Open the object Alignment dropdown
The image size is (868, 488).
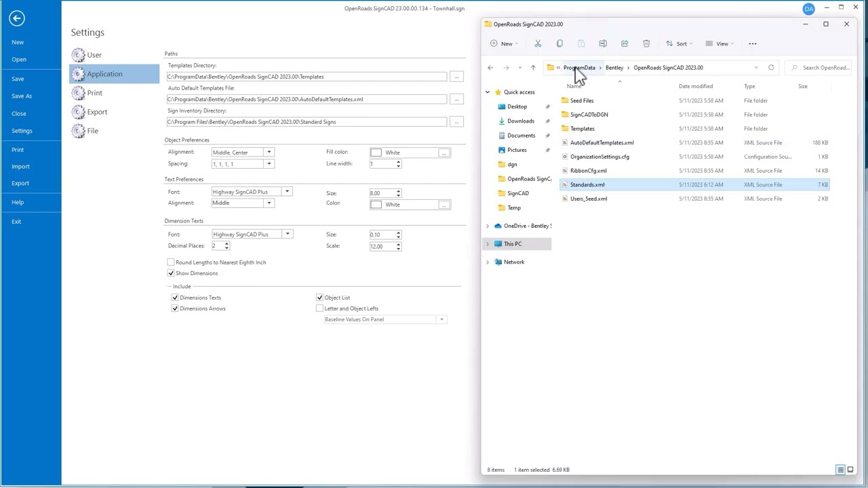(269, 152)
